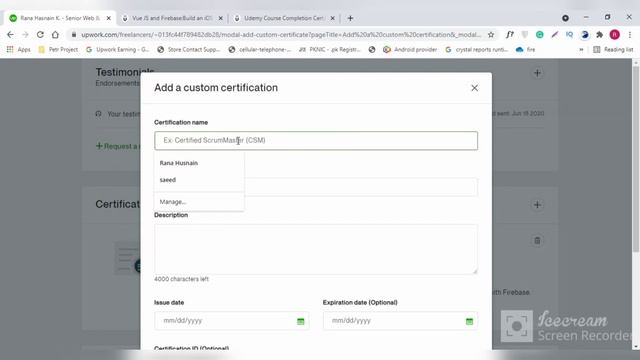640x360 pixels.
Task: Close the Add a custom certification dialog
Action: (x=474, y=88)
